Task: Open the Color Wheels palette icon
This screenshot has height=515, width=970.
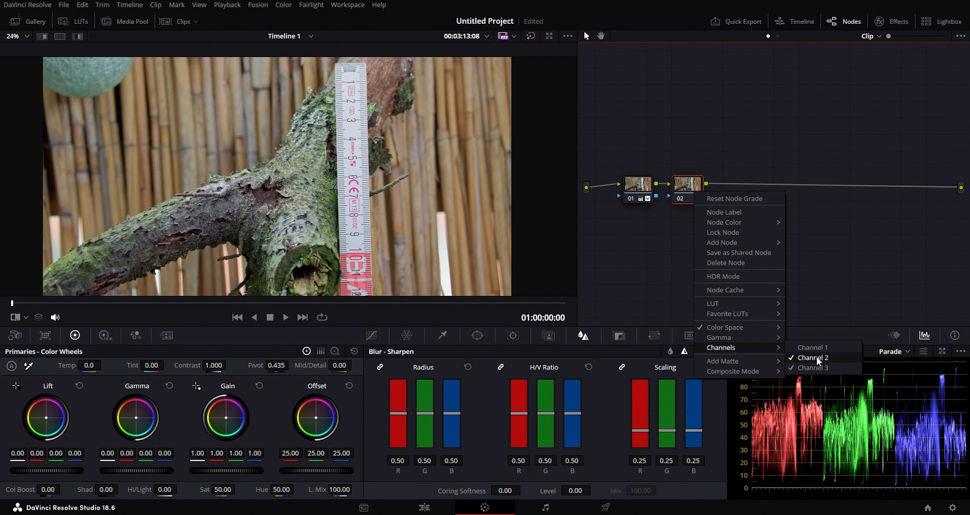Action: [75, 335]
